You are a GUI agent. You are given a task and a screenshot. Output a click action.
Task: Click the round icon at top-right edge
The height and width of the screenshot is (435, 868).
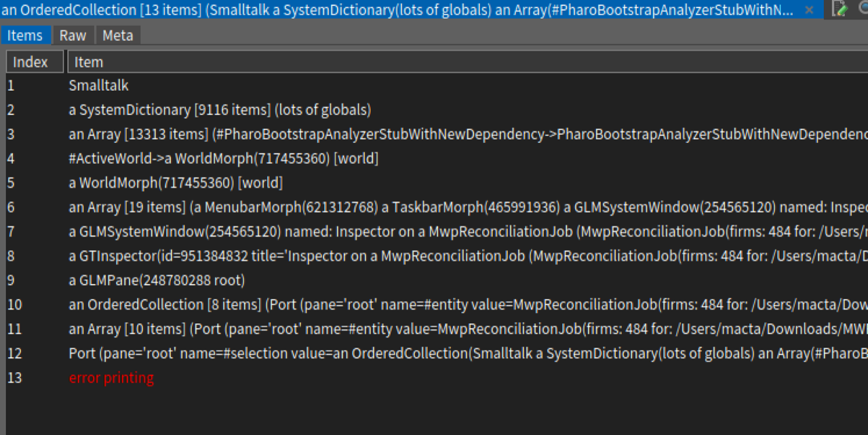(x=863, y=9)
